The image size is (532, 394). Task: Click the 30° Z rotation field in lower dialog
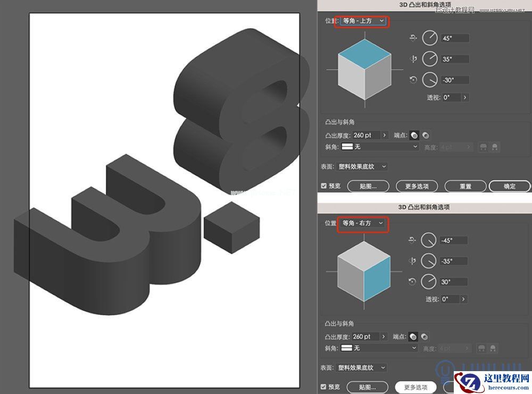point(454,282)
